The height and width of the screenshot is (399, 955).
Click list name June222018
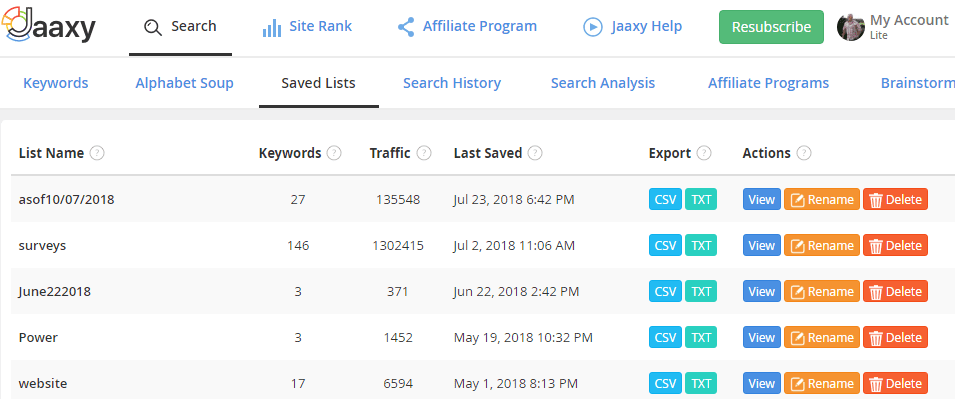(55, 291)
